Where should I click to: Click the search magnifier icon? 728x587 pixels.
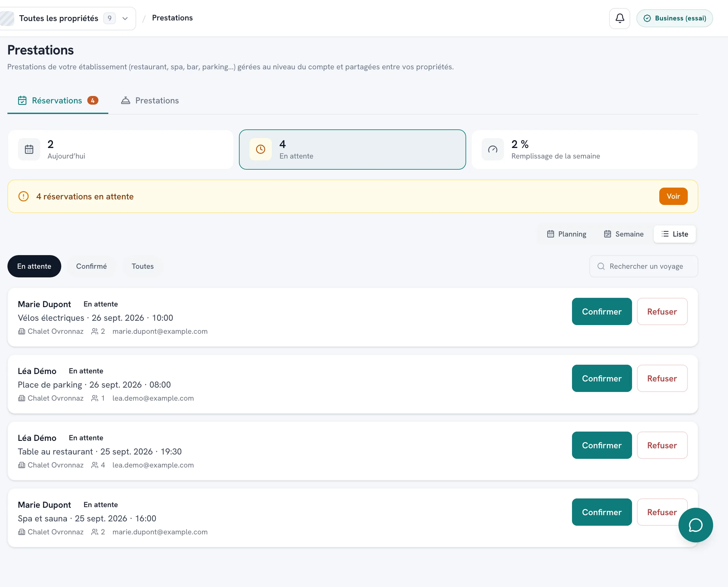600,266
